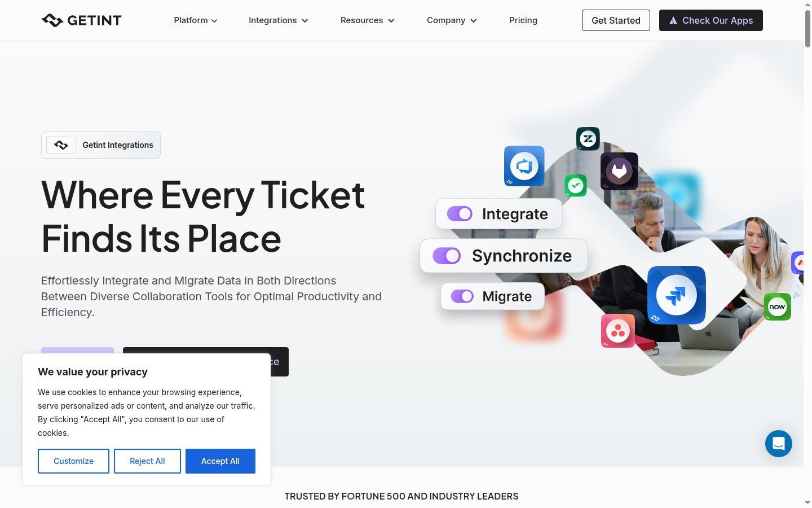Click the Getint logo in the header

pos(82,20)
